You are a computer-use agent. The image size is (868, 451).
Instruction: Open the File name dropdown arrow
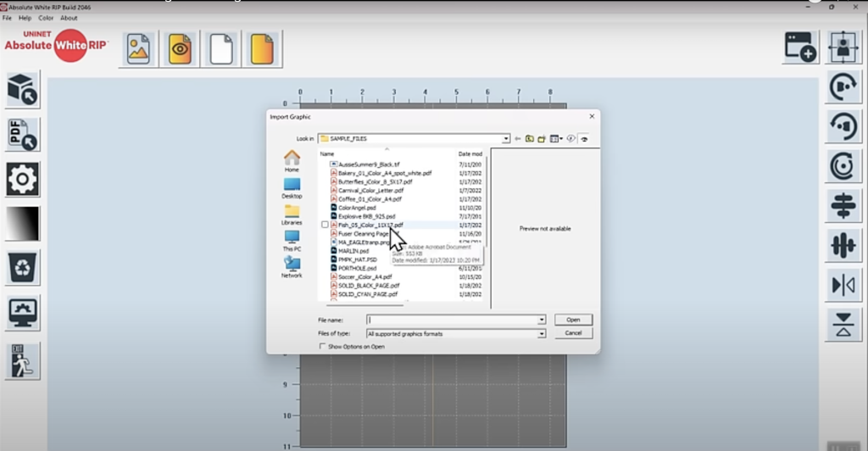(x=542, y=320)
